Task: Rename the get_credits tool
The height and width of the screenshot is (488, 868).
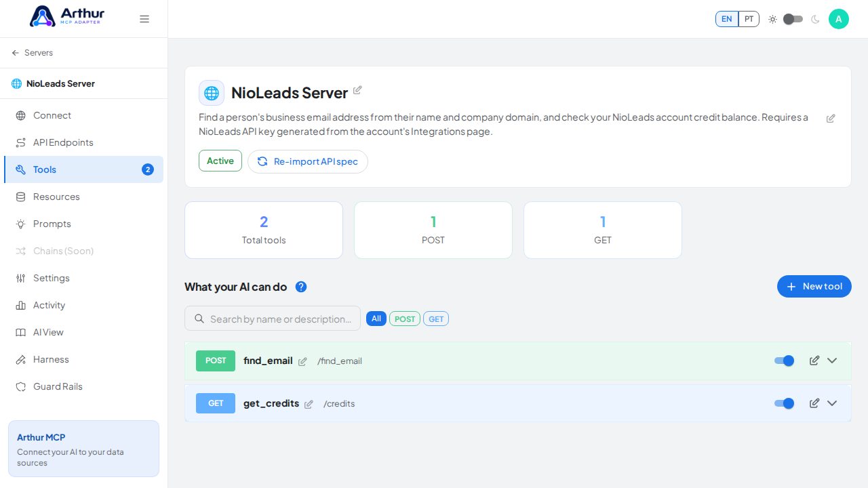Action: 309,405
